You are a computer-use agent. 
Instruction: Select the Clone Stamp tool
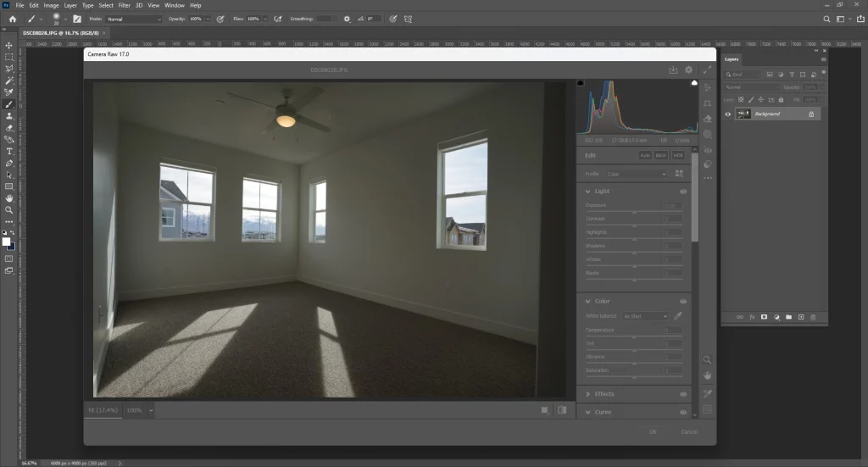pos(9,116)
